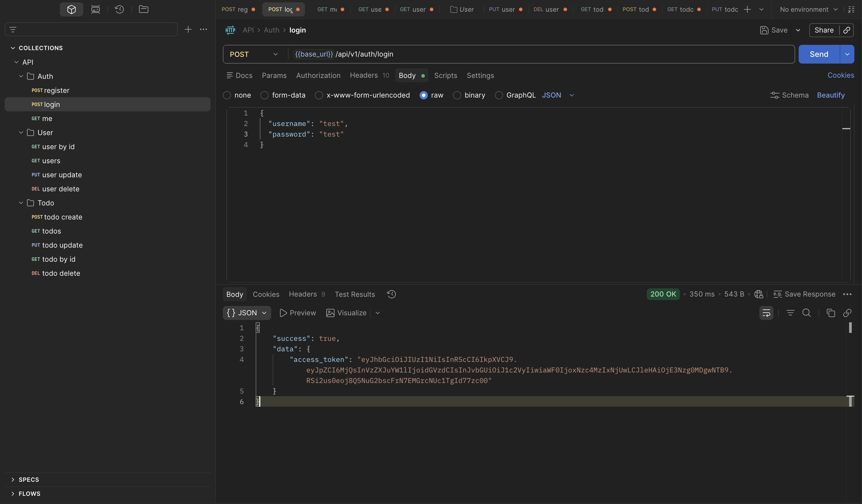
Task: Open the Environments sidebar icon
Action: click(x=96, y=9)
